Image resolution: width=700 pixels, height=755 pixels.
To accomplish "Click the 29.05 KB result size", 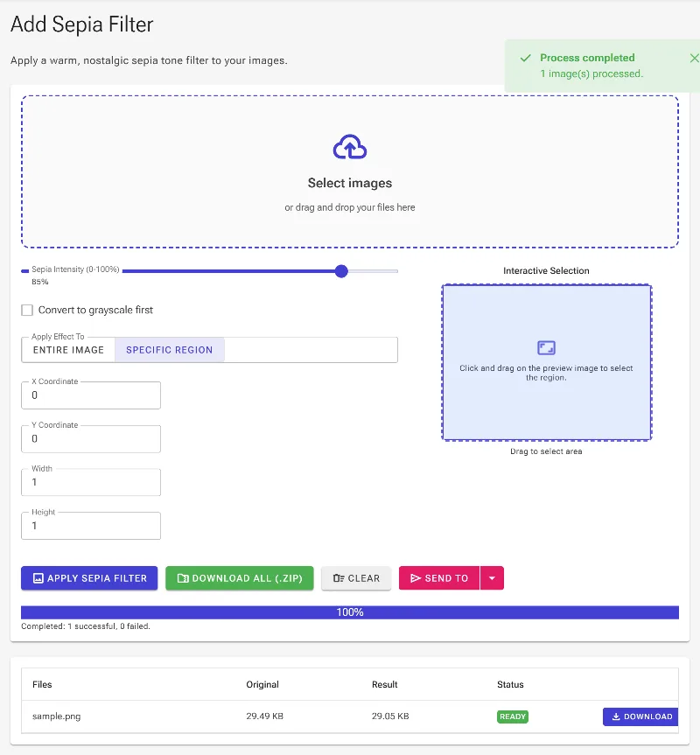I will [x=390, y=717].
